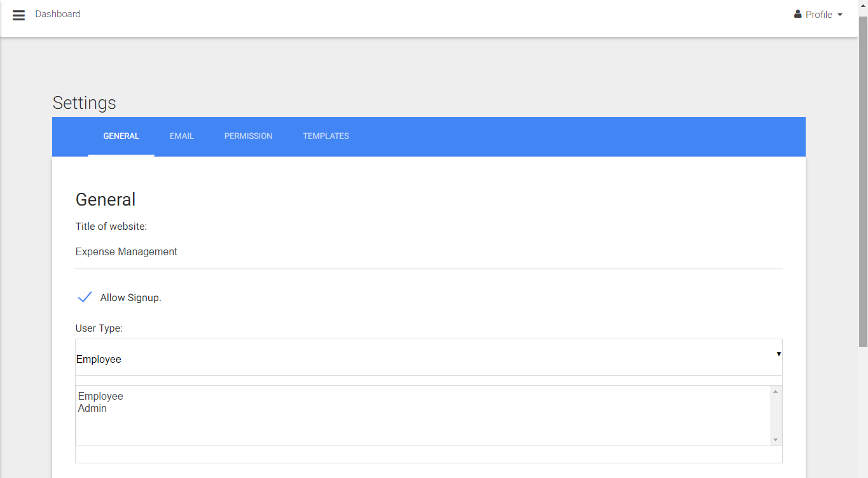This screenshot has width=868, height=478.
Task: Toggle the Allow Signup checkmark
Action: (x=85, y=297)
